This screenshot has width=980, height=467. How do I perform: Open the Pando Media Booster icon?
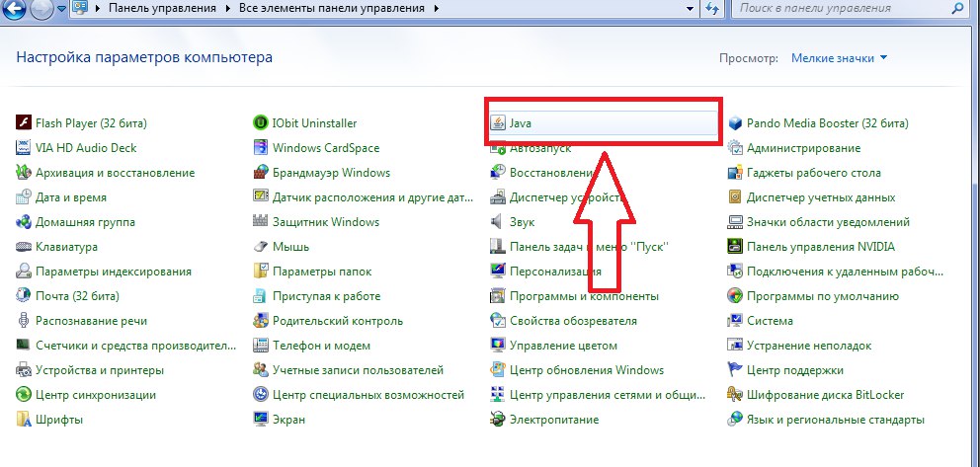pos(735,123)
